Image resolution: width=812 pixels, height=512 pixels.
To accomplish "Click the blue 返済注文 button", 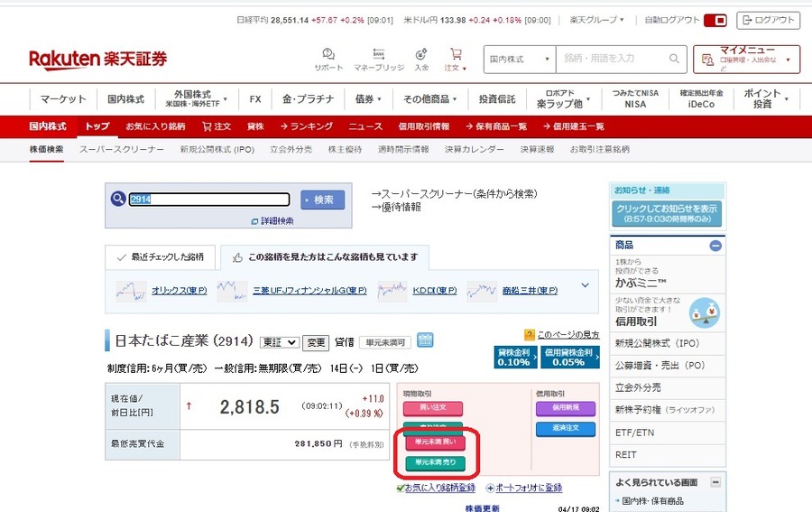I will 566,429.
